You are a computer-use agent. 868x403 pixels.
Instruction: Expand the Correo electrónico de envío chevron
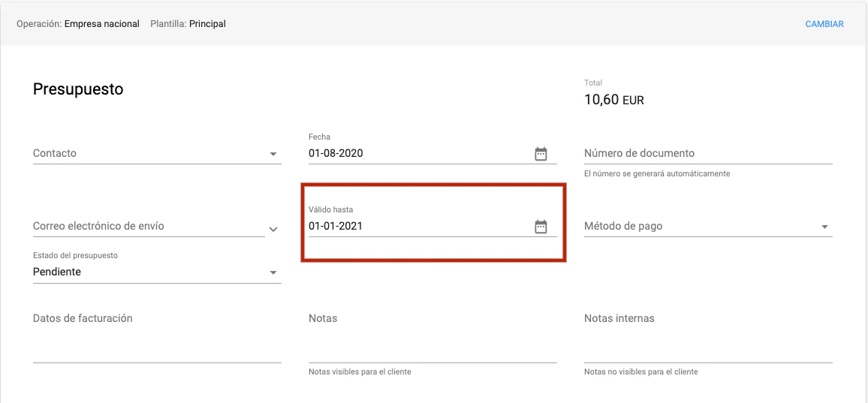(x=273, y=229)
